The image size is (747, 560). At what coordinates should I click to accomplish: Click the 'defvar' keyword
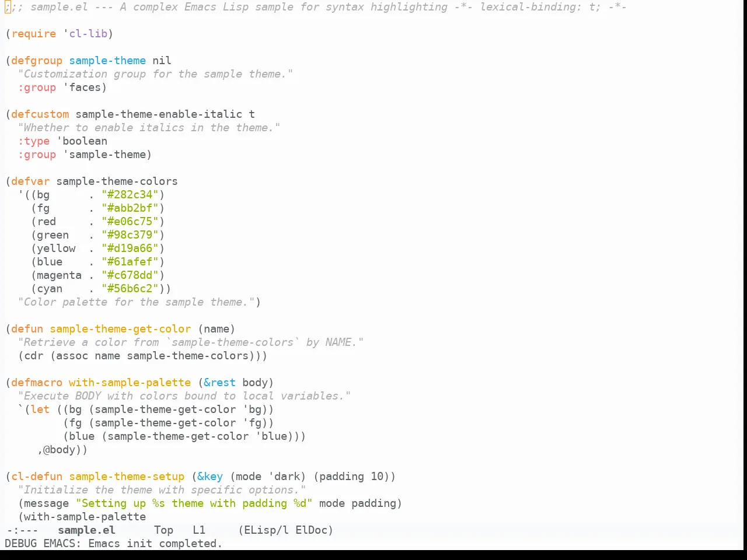click(x=30, y=181)
